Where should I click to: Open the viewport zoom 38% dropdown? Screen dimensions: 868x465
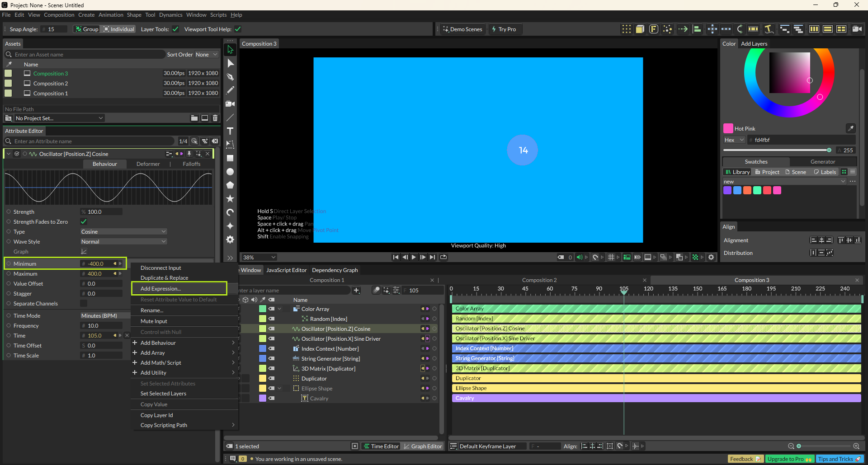[259, 258]
